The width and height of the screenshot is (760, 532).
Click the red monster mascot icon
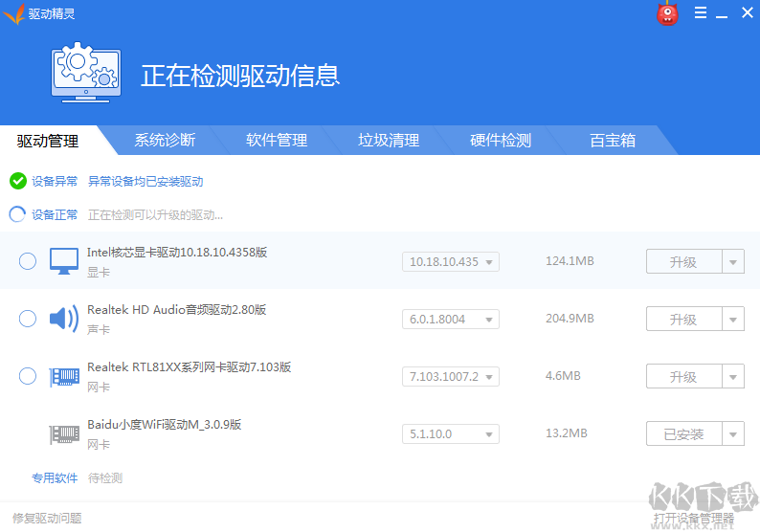point(667,13)
